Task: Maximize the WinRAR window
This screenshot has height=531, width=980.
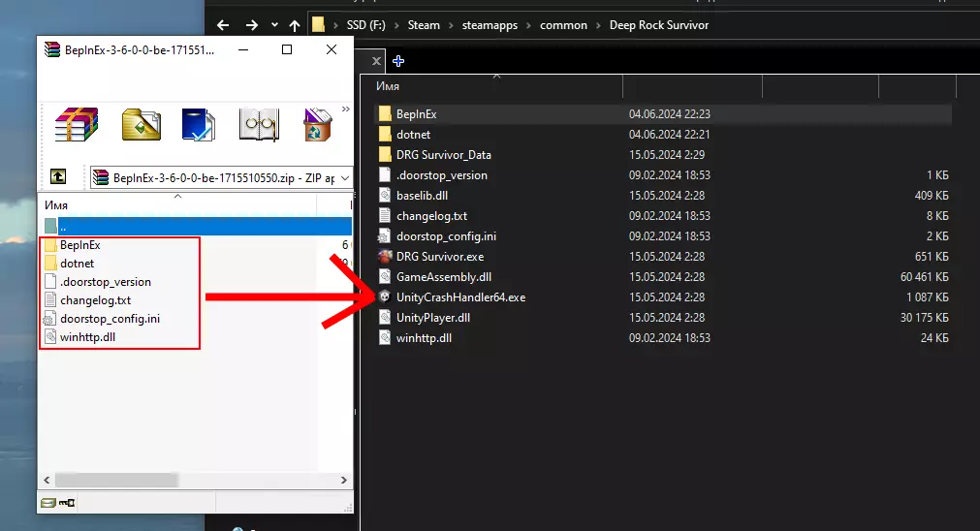Action: [287, 49]
